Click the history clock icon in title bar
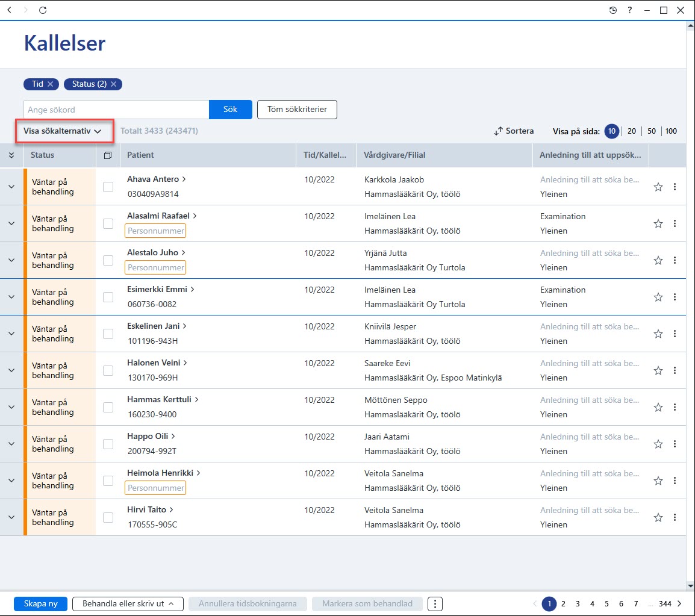 click(x=612, y=10)
